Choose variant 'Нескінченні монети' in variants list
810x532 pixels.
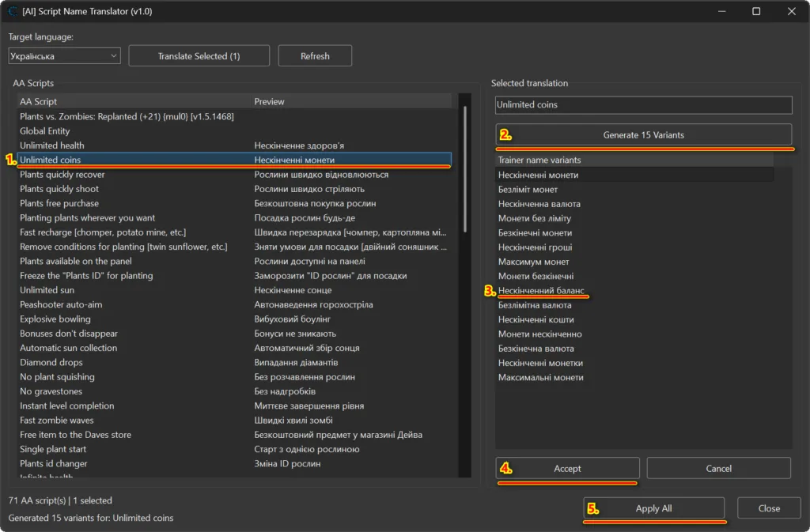(x=634, y=175)
